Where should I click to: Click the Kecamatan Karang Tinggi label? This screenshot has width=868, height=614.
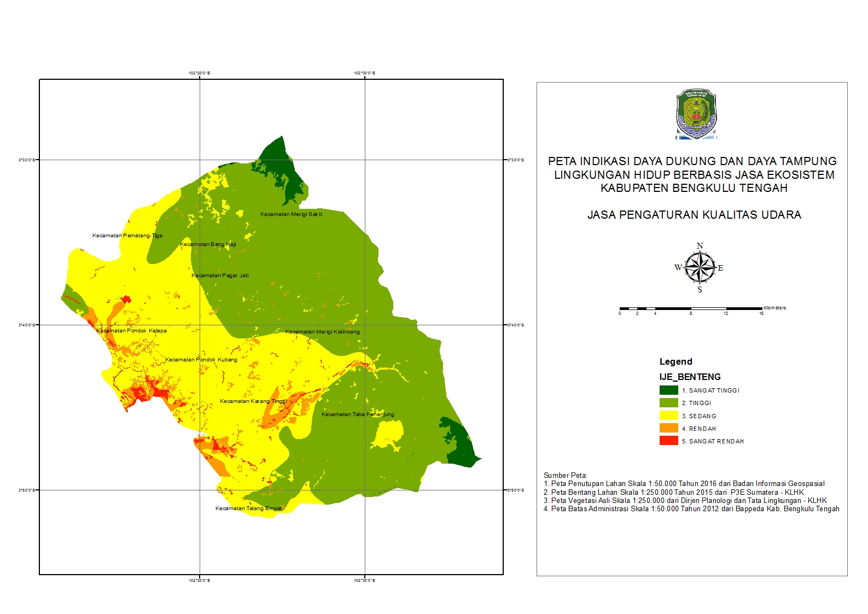click(253, 401)
